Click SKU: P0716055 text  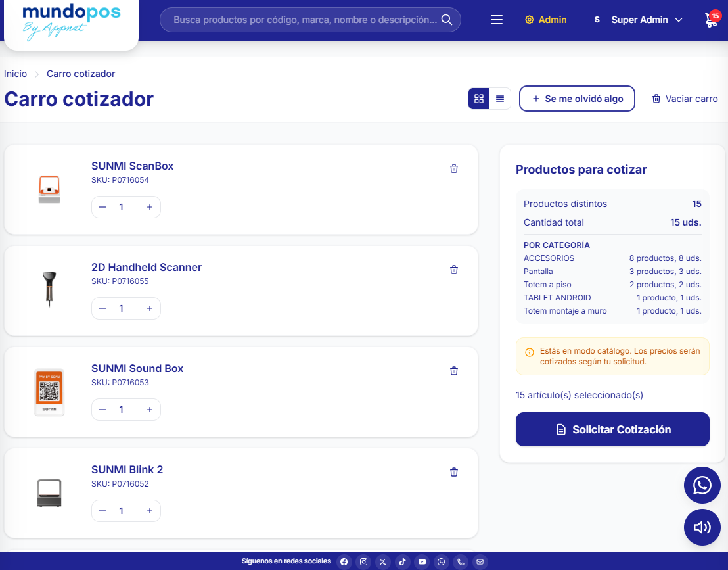(120, 281)
